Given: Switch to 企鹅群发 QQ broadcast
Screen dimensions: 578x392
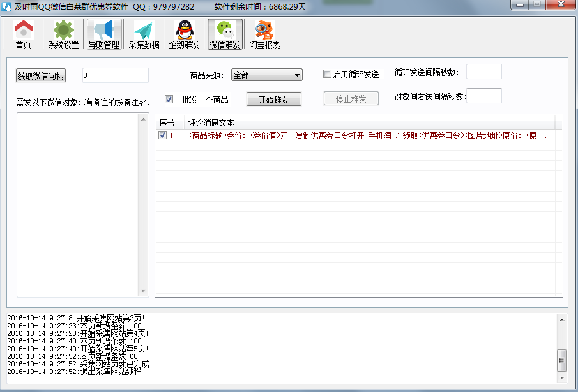Looking at the screenshot, I should [184, 34].
